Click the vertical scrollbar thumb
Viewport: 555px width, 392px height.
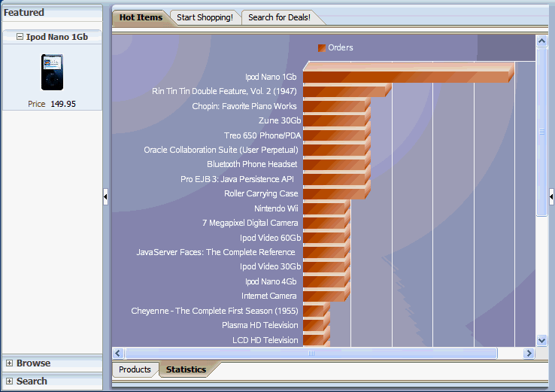pyautogui.click(x=541, y=132)
